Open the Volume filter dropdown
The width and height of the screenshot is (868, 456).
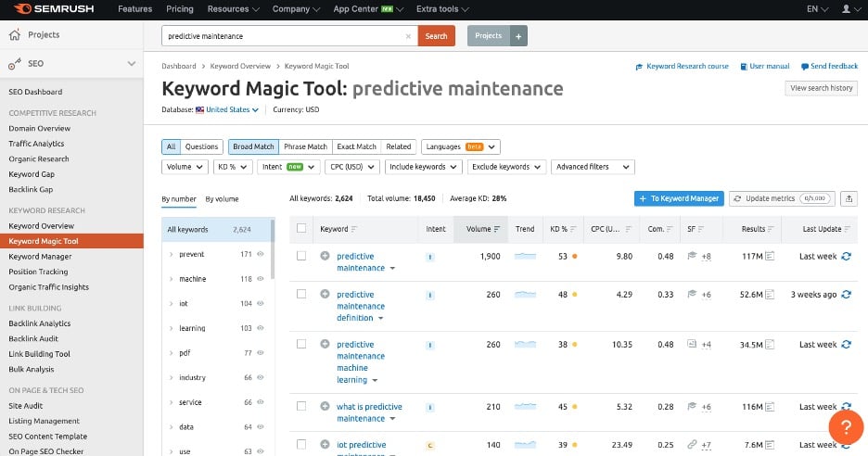pyautogui.click(x=185, y=167)
